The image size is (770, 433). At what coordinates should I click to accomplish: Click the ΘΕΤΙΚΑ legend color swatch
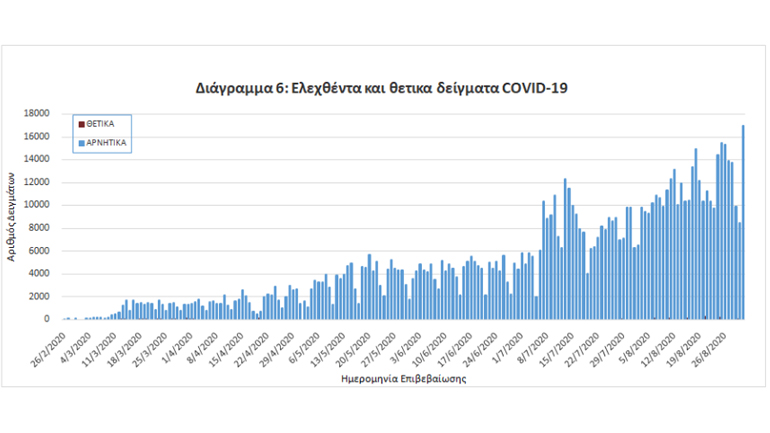(81, 124)
